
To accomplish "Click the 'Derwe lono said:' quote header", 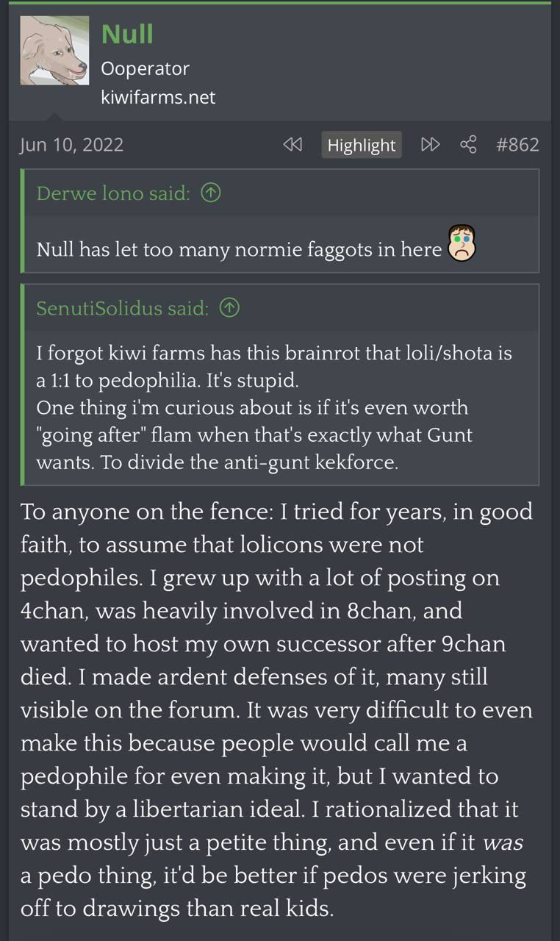I will pyautogui.click(x=113, y=193).
